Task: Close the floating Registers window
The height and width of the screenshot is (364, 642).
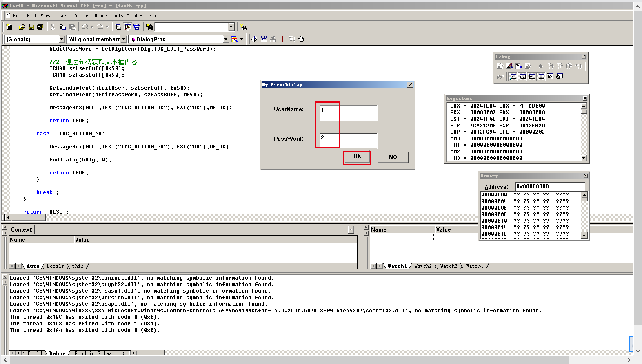Action: (x=585, y=98)
